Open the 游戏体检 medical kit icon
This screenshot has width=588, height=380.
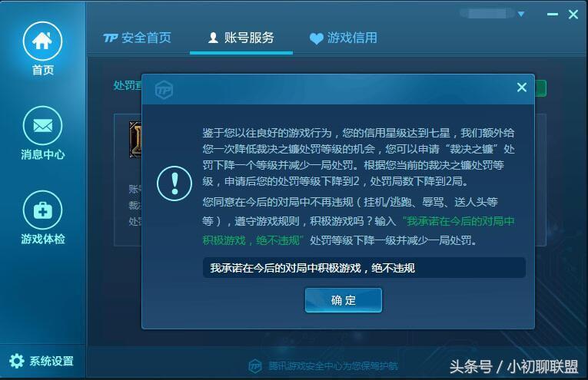coord(42,210)
